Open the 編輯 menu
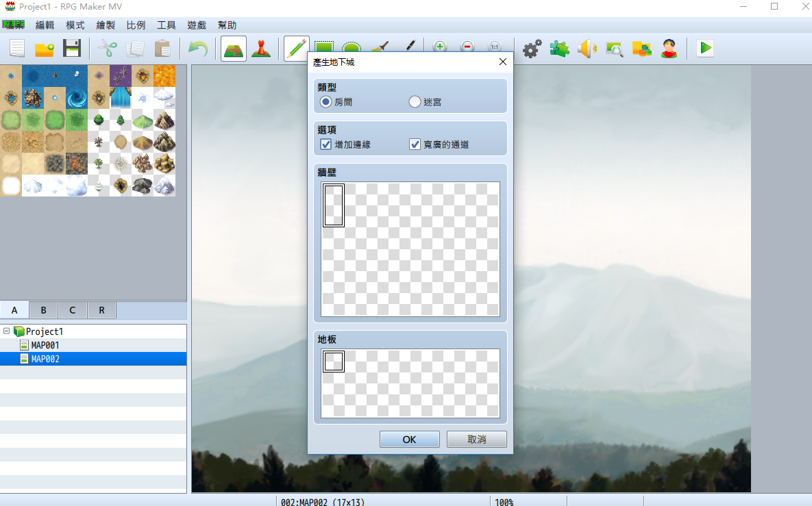Viewport: 812px width, 506px height. (45, 25)
